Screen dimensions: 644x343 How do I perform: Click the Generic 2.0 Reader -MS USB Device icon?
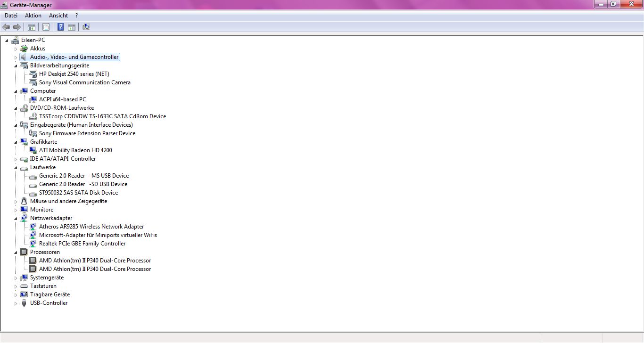(x=33, y=176)
